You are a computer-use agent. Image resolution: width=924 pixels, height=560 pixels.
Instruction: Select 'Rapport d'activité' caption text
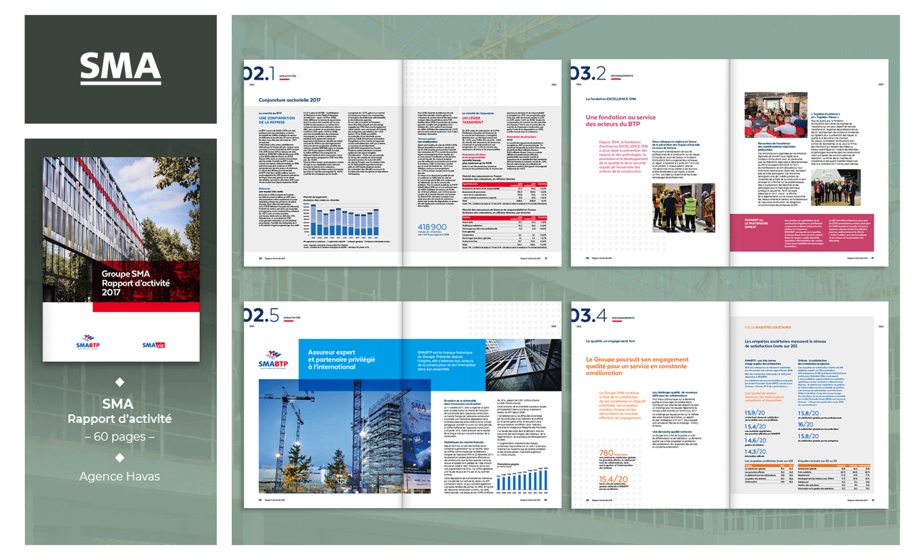120,419
